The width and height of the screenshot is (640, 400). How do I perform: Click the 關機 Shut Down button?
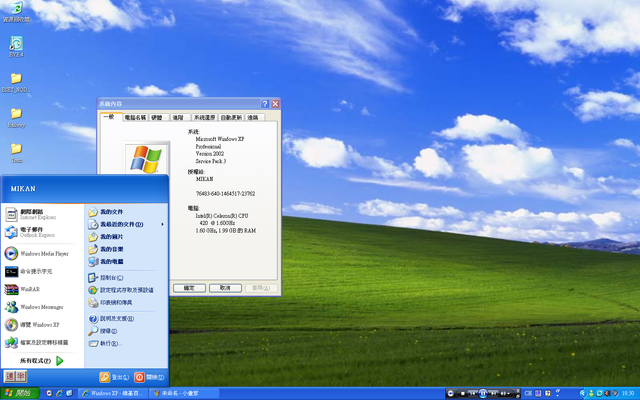tap(148, 377)
